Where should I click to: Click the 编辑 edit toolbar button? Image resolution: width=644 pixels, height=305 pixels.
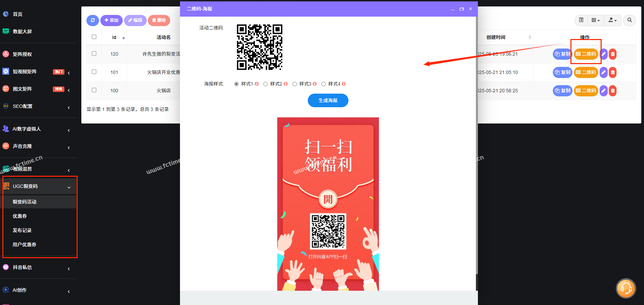(135, 20)
